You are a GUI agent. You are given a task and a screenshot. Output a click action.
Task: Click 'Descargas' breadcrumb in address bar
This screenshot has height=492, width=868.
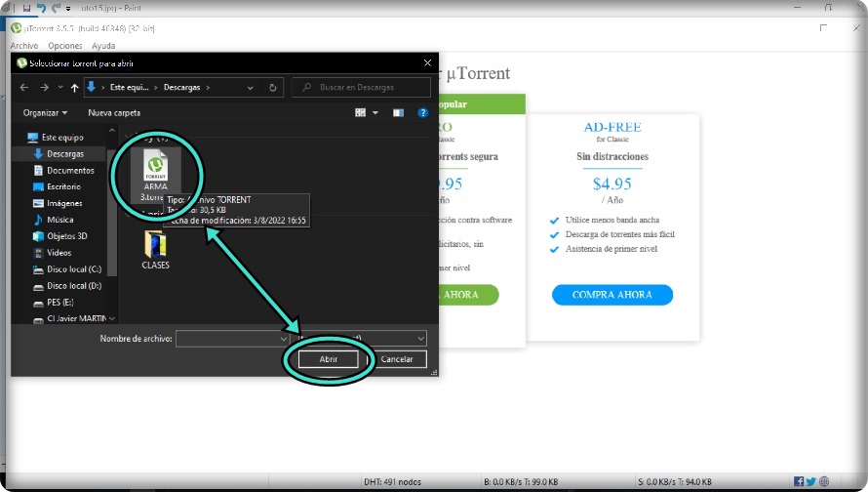point(181,88)
